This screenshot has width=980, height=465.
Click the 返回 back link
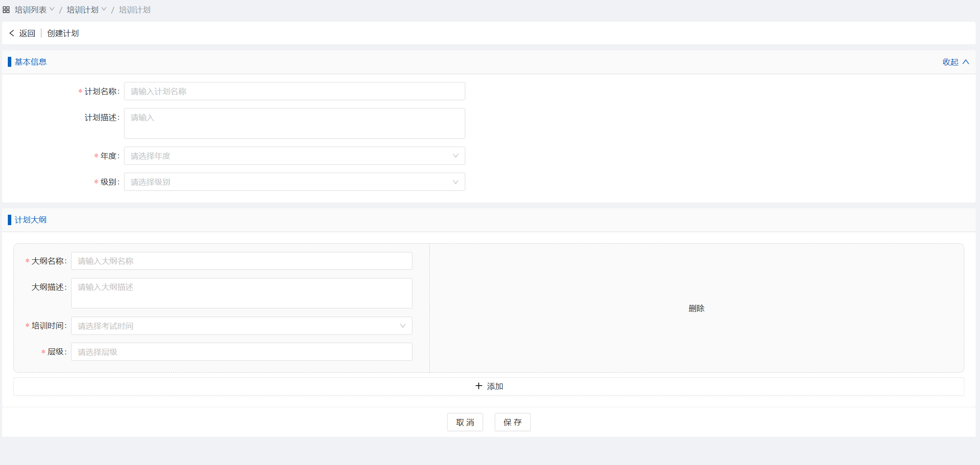tap(27, 33)
